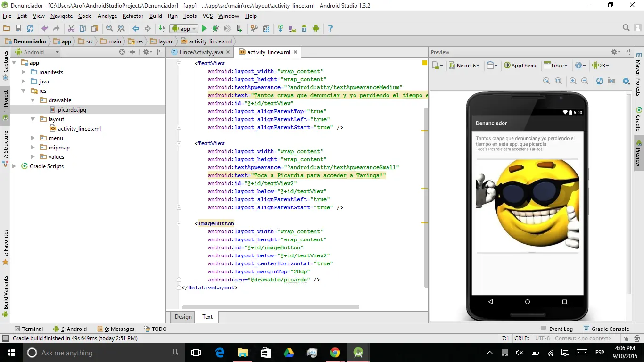Viewport: 644px width, 362px height.
Task: Open Project Structure toolbar icon
Action: [x=266, y=29]
